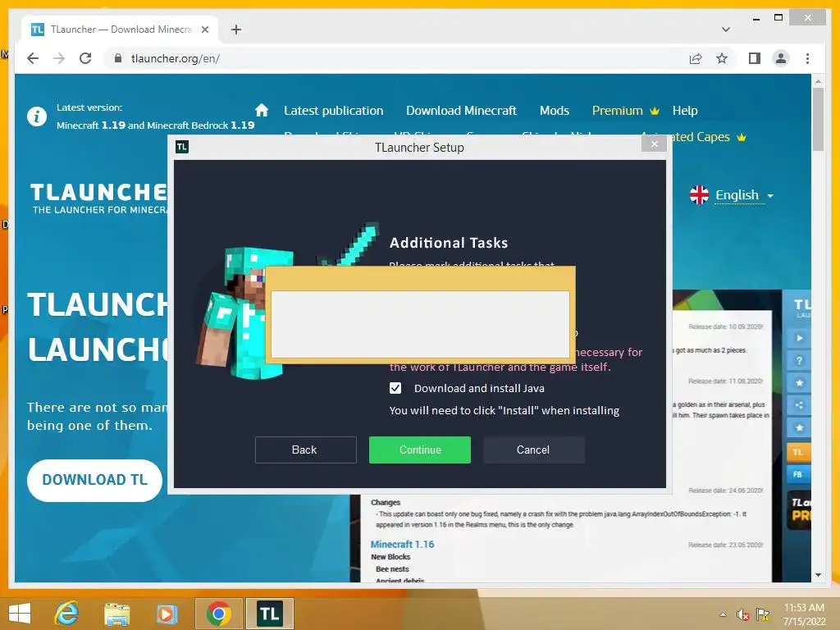The height and width of the screenshot is (630, 840).
Task: Click the info icon beside Latest version
Action: pyautogui.click(x=36, y=116)
